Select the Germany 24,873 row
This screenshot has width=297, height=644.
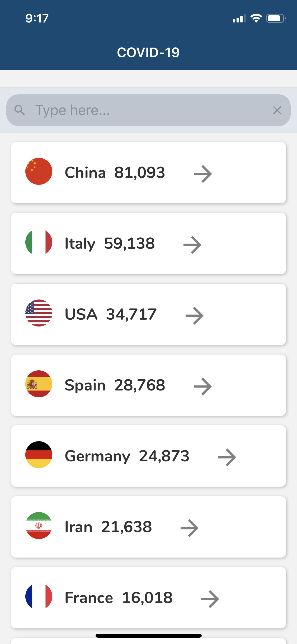point(148,456)
